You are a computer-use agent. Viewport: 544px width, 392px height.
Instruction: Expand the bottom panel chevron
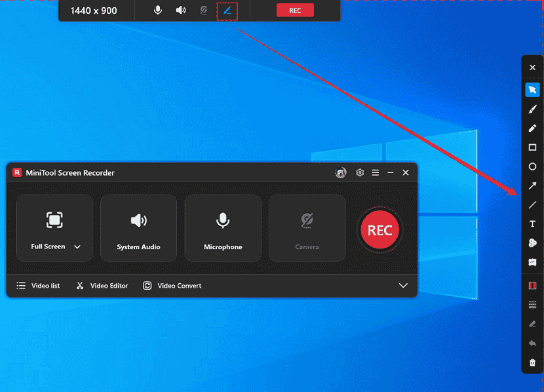coord(403,285)
